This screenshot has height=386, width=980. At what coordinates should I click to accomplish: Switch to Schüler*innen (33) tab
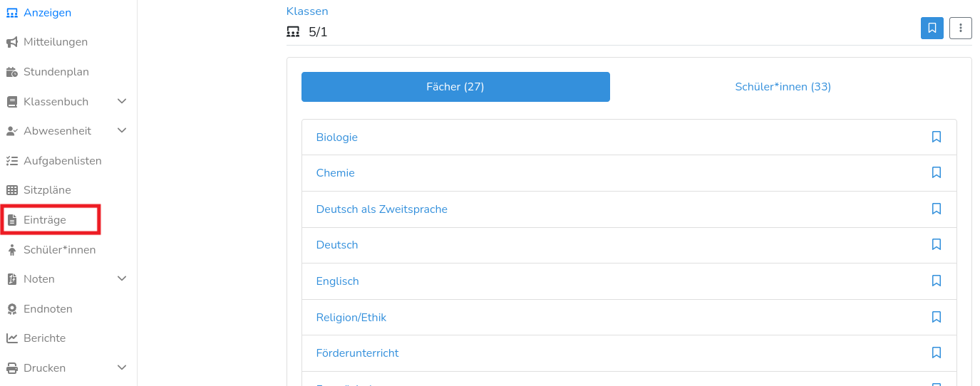(783, 87)
